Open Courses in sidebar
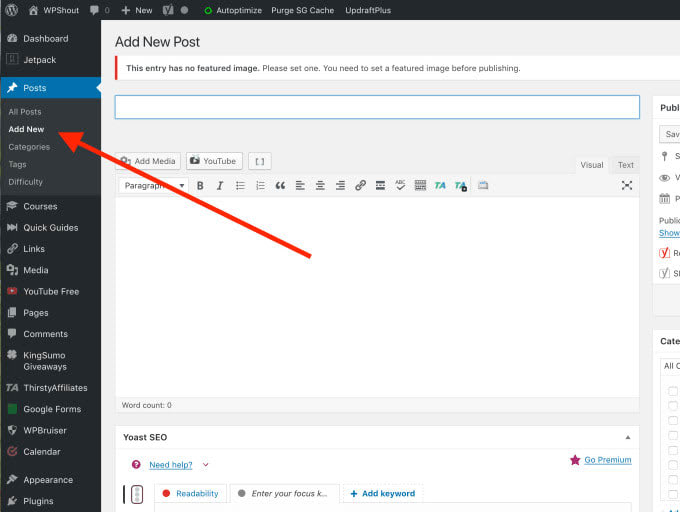The image size is (680, 512). point(40,206)
